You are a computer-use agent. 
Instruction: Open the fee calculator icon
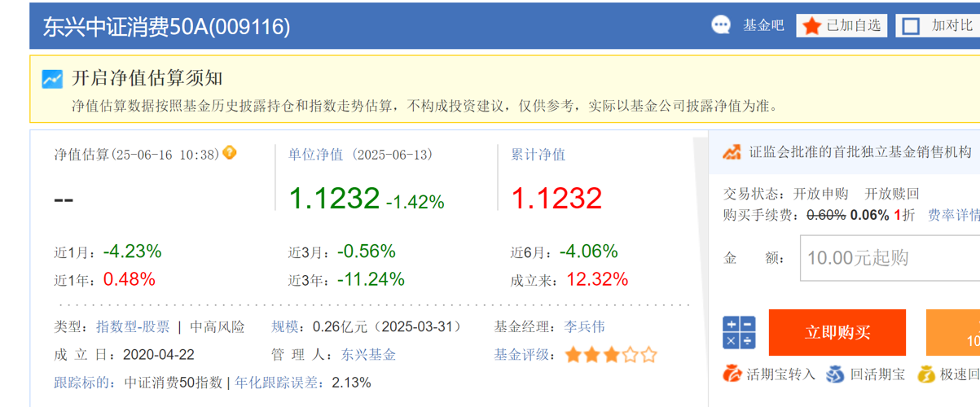(739, 332)
